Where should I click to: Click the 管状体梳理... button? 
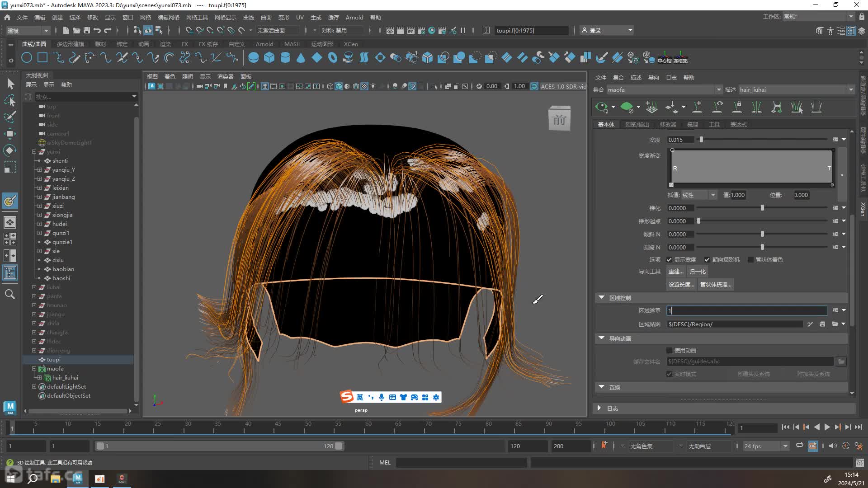point(716,285)
